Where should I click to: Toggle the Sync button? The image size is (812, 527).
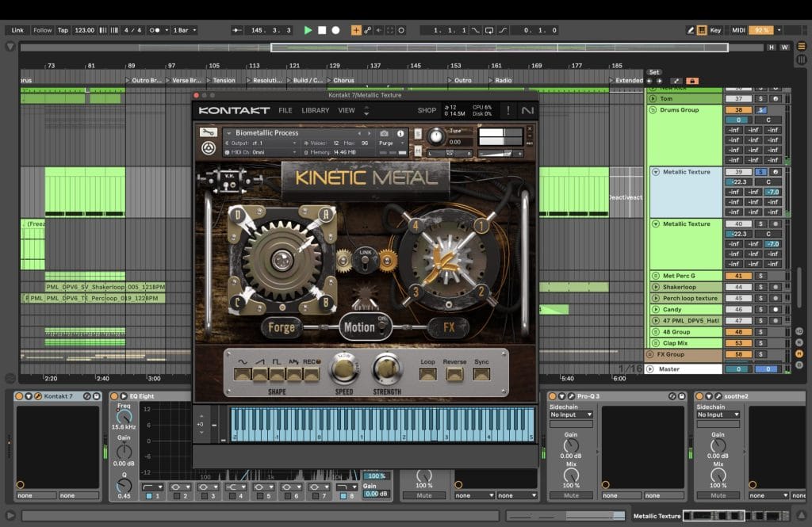point(481,372)
